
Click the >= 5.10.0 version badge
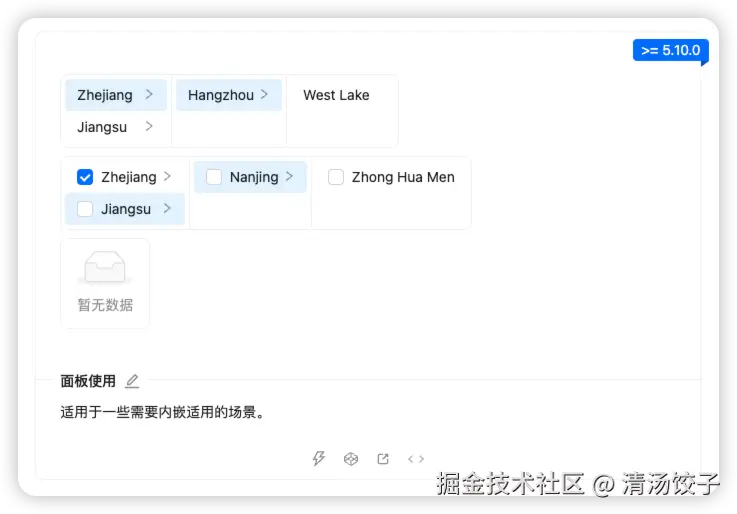670,50
